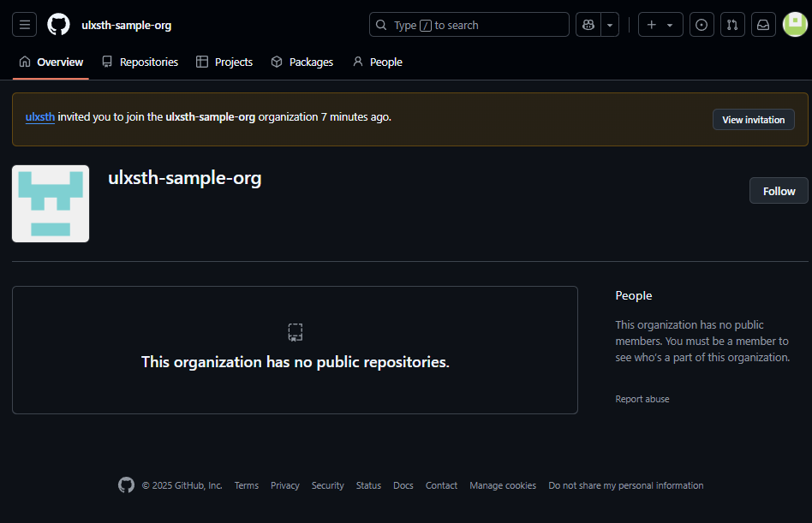Viewport: 812px width, 523px height.
Task: Click the organization avatar image
Action: [x=51, y=204]
